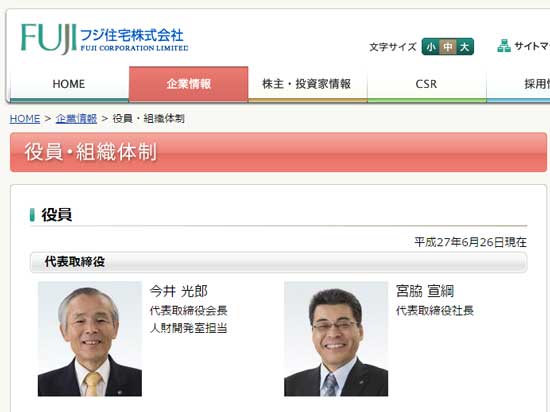Viewport: 550px width, 412px height.
Task: Set text size to large (大)
Action: 464,47
